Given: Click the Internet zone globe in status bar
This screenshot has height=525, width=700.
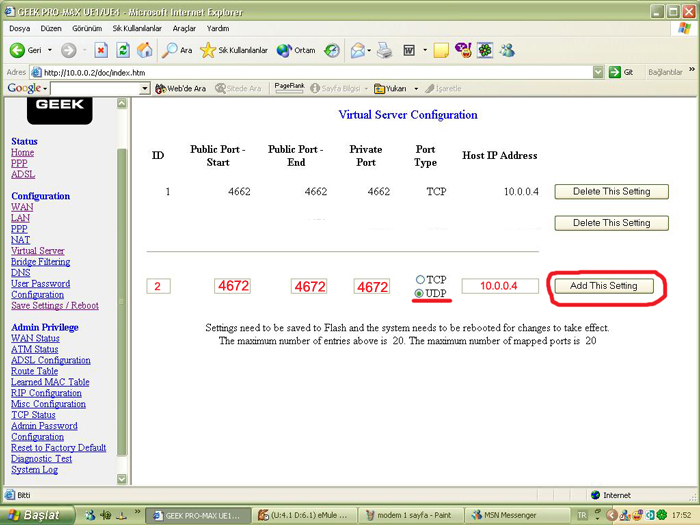Looking at the screenshot, I should (x=595, y=495).
